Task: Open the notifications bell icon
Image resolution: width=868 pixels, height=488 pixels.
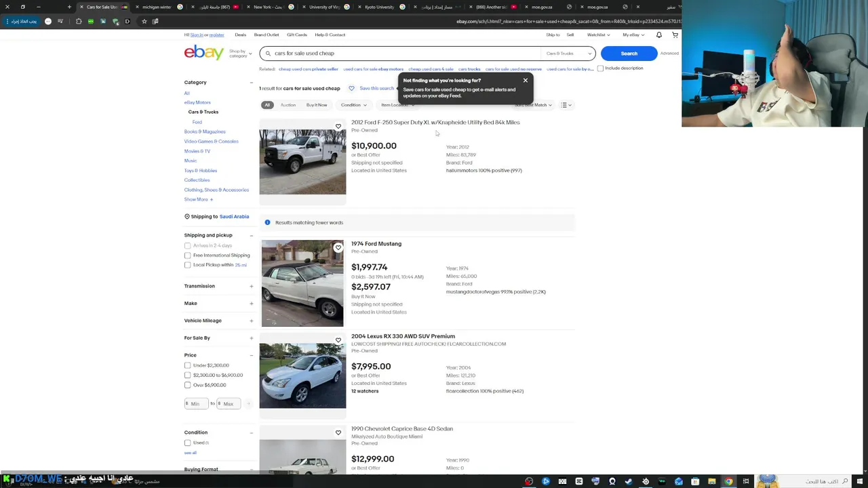Action: tap(658, 35)
